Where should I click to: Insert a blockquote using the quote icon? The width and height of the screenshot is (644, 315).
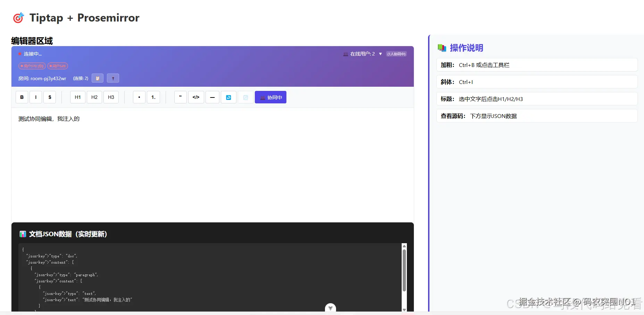point(180,97)
